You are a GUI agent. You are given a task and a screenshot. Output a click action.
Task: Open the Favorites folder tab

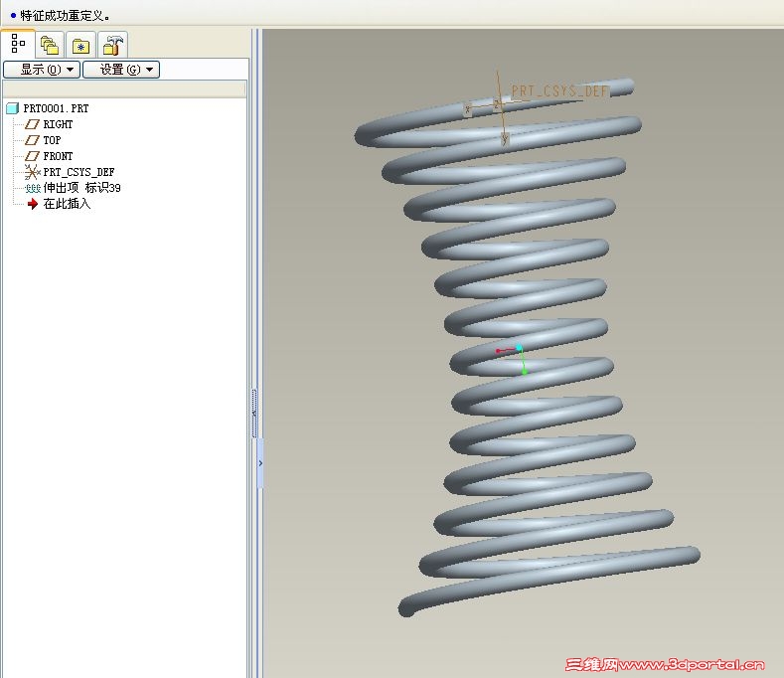pos(80,46)
